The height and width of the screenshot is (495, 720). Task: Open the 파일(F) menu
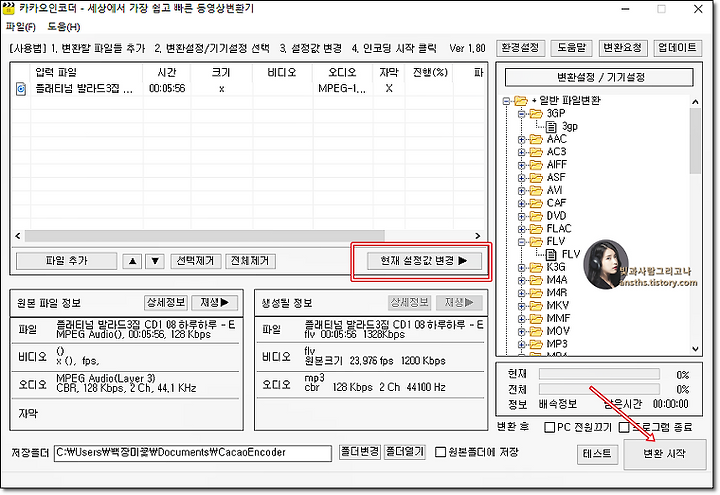pos(21,27)
